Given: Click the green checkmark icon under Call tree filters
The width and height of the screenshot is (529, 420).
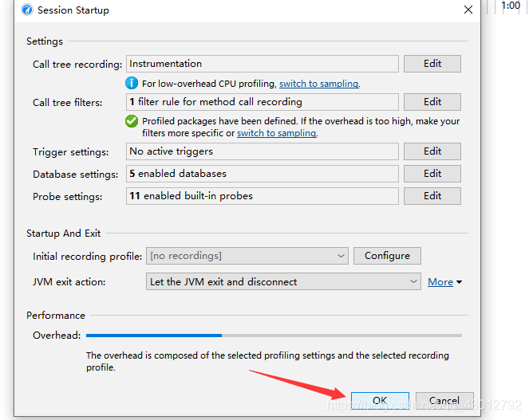Looking at the screenshot, I should pyautogui.click(x=132, y=121).
